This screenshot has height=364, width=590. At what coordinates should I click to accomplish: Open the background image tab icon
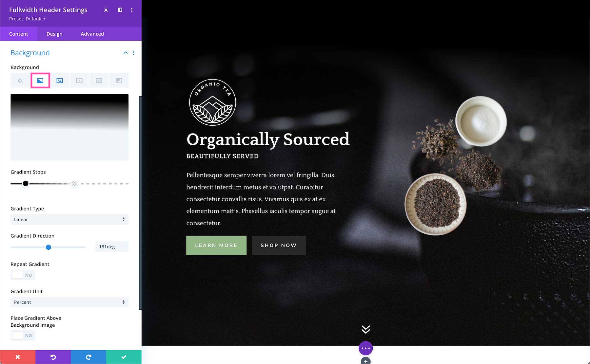tap(60, 81)
